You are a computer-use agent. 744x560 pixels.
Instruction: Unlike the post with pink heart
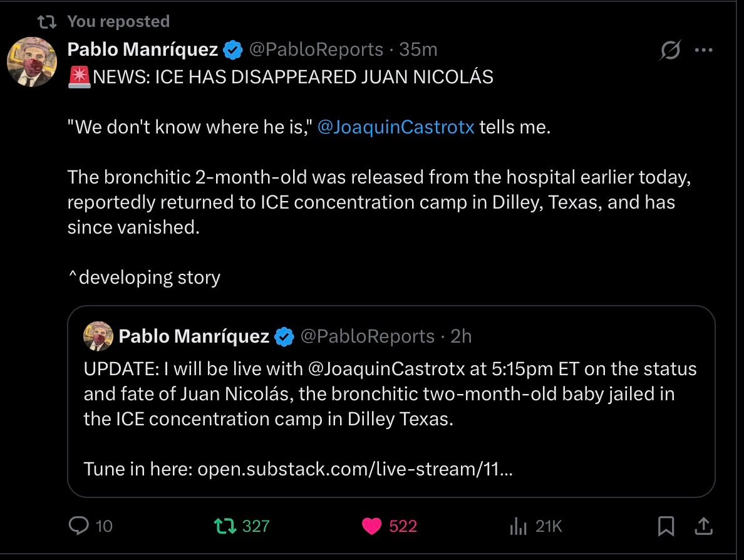click(x=371, y=526)
